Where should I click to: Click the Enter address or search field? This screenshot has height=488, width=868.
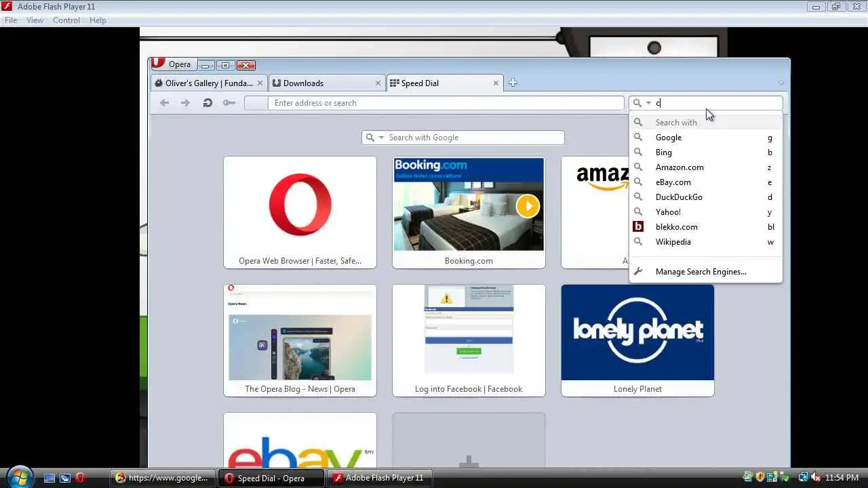pos(446,103)
